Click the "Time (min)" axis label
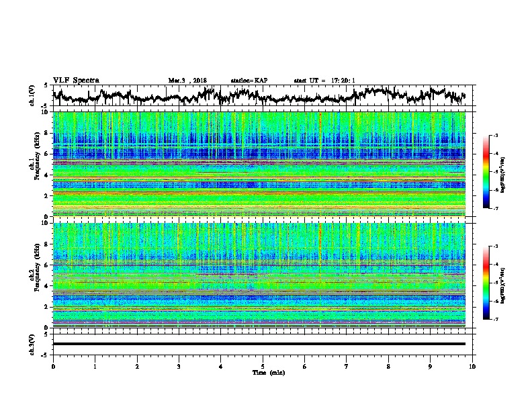This screenshot has width=532, height=411. coord(269,373)
